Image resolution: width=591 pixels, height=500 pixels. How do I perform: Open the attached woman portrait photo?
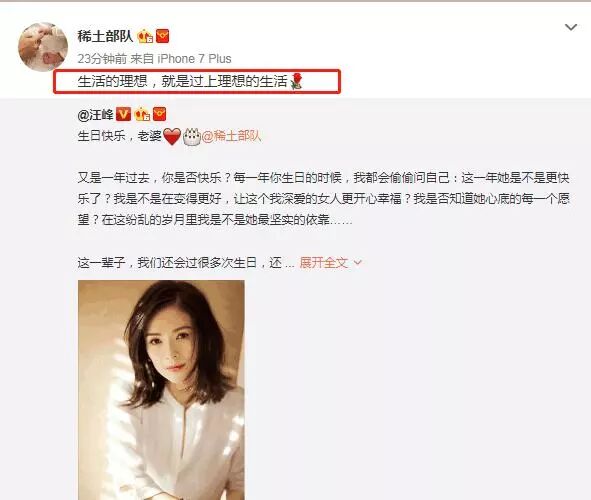click(161, 390)
